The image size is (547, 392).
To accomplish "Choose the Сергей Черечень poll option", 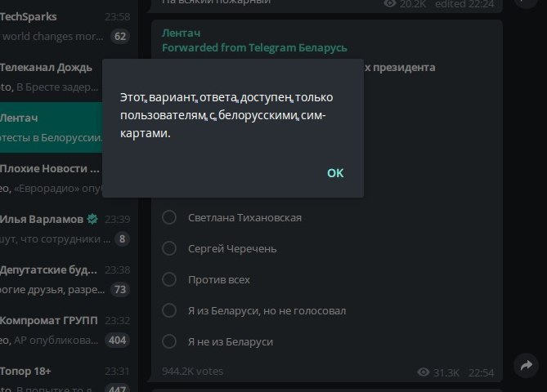I will click(x=169, y=248).
